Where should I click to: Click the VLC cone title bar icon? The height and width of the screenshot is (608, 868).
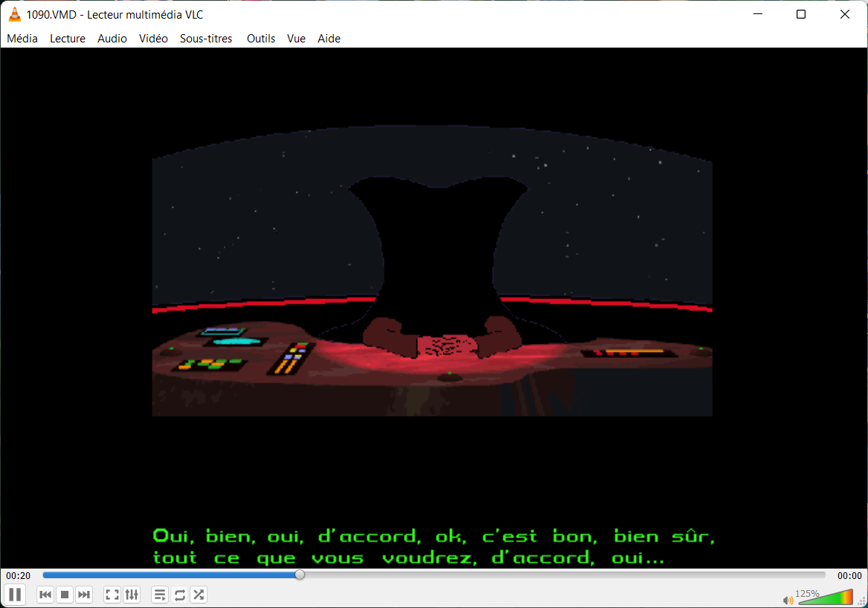tap(15, 14)
